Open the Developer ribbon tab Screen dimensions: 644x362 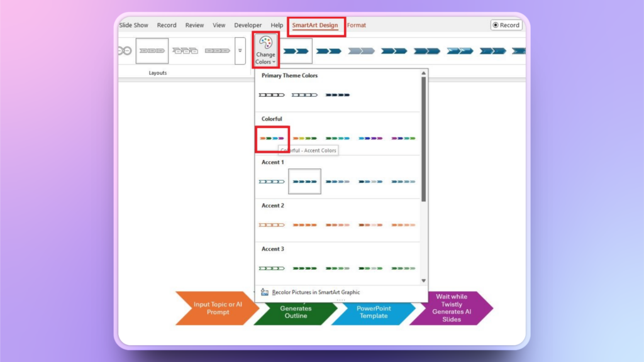pyautogui.click(x=248, y=25)
